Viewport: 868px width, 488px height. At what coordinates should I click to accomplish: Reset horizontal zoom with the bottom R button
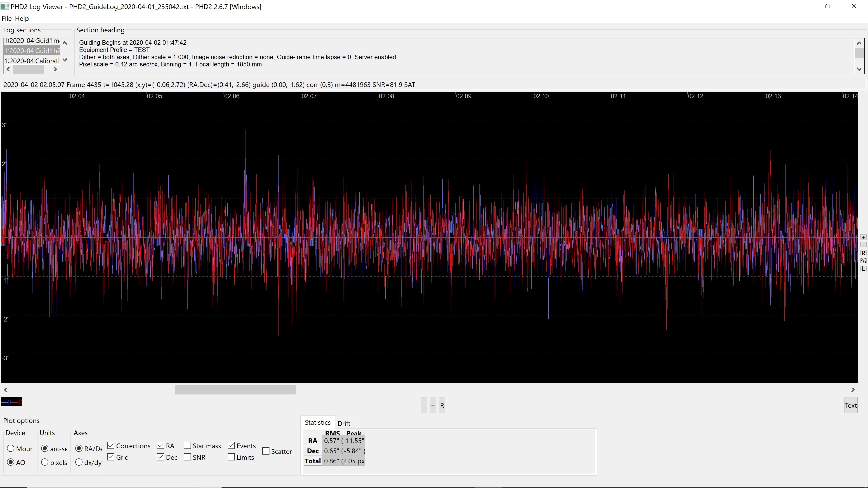point(442,406)
